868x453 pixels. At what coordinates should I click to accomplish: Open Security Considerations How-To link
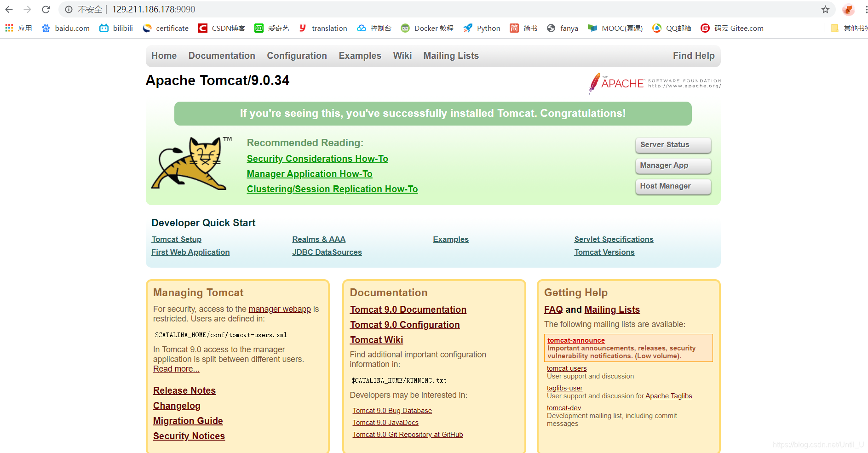tap(317, 159)
